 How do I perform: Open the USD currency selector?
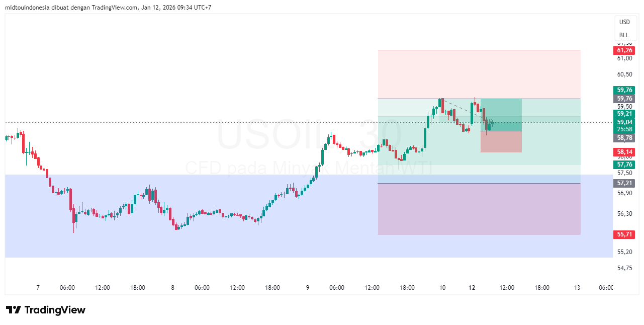(x=624, y=22)
